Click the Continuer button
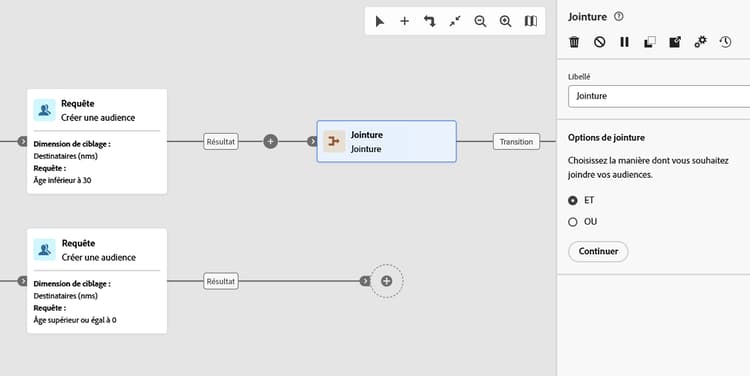 click(598, 251)
